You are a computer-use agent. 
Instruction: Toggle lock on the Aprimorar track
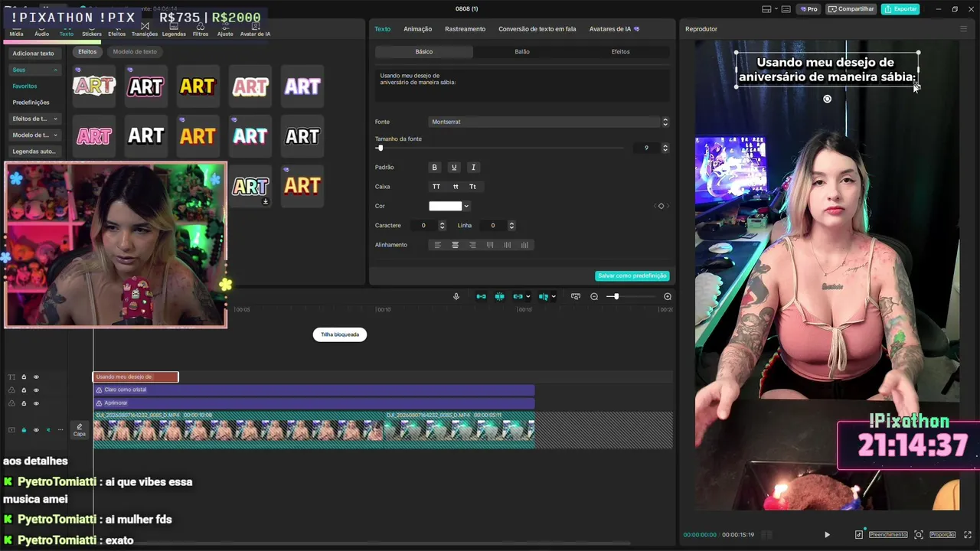(x=24, y=403)
